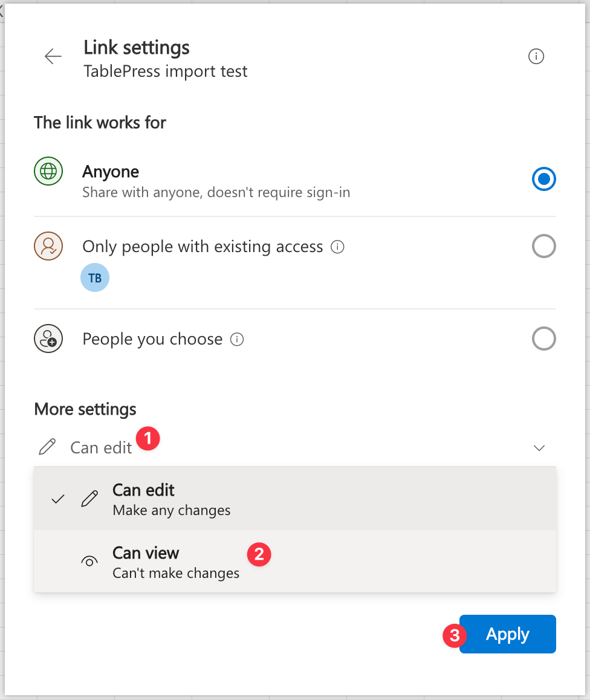
Task: Choose the Only people with existing access radio button
Action: pos(543,246)
